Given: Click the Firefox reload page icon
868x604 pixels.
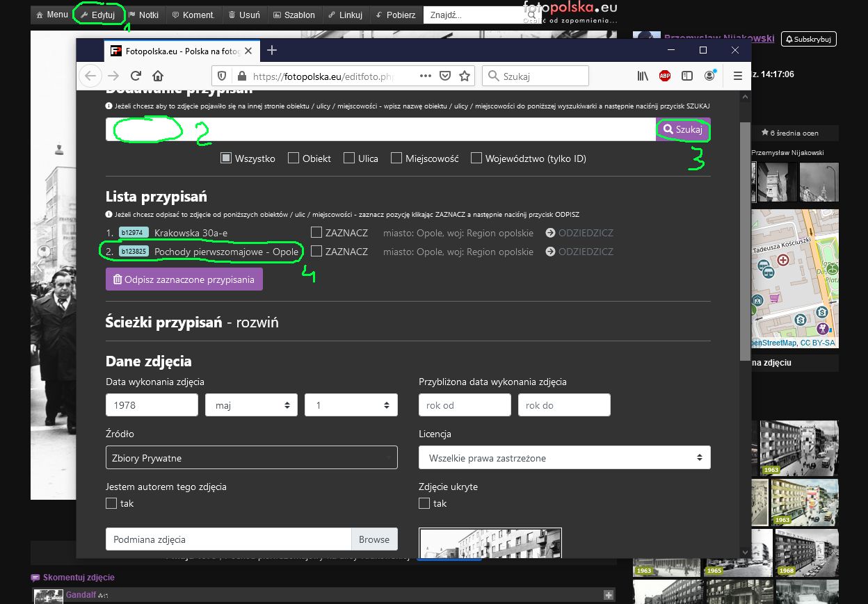Looking at the screenshot, I should (x=136, y=76).
